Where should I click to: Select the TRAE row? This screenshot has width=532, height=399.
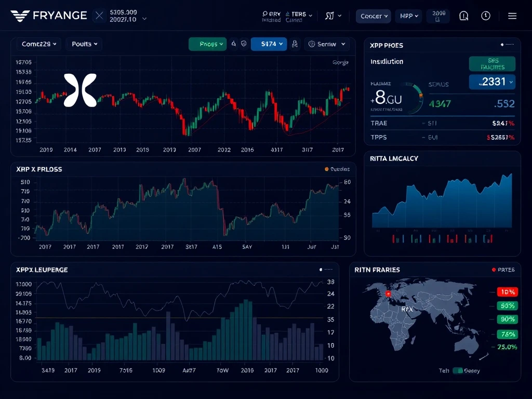pos(442,123)
